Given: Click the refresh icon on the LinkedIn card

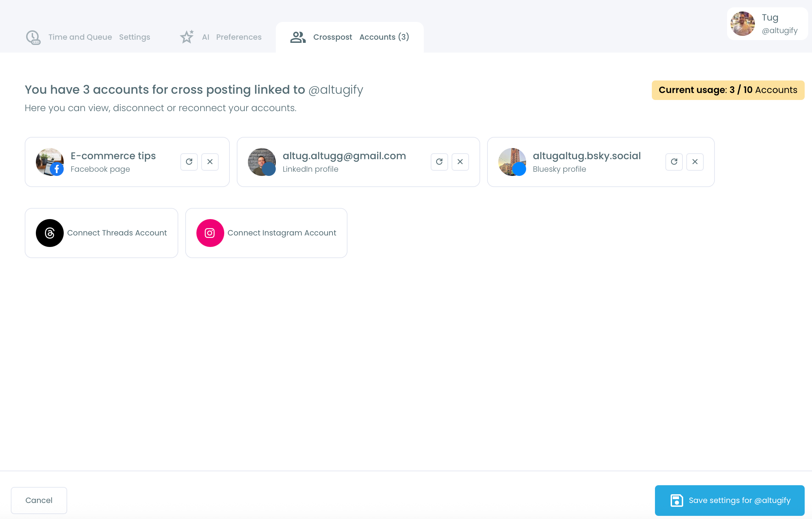Looking at the screenshot, I should [439, 162].
